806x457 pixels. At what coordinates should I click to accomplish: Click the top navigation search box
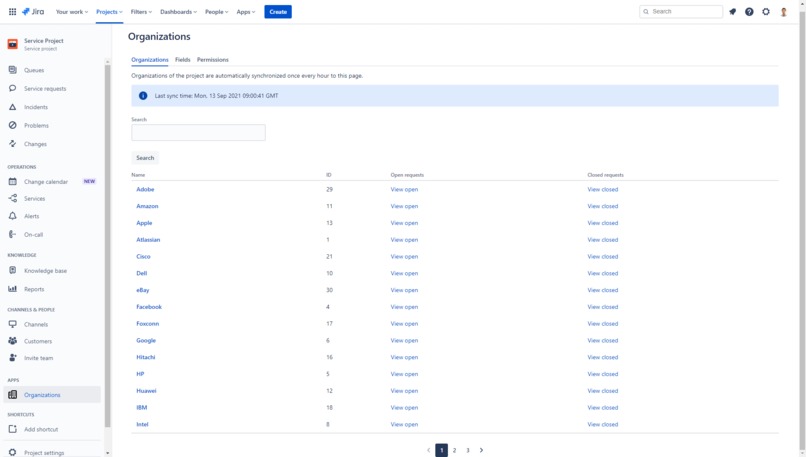pos(681,11)
